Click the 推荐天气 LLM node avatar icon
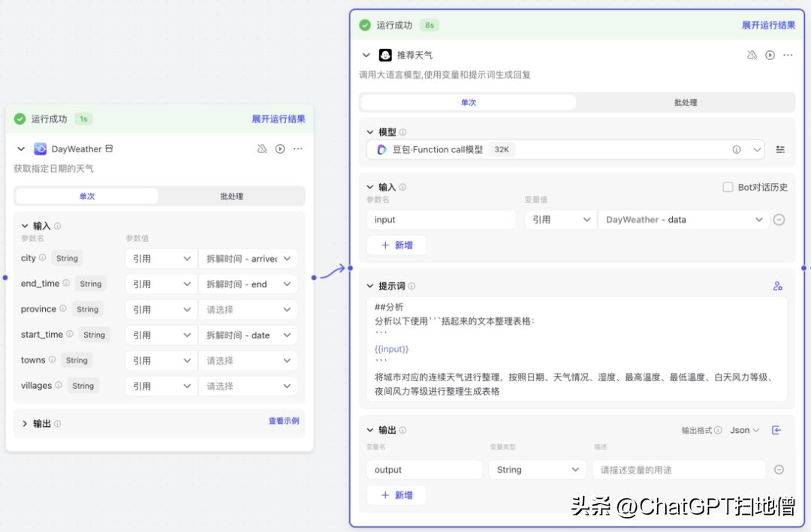The width and height of the screenshot is (811, 532). point(385,55)
